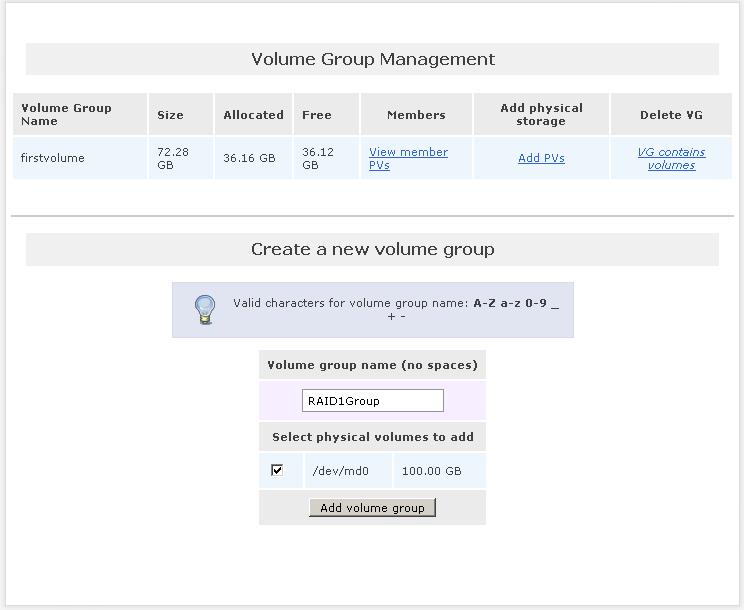Click the Delete VG column header
Screen dimensions: 745x610
pos(671,115)
